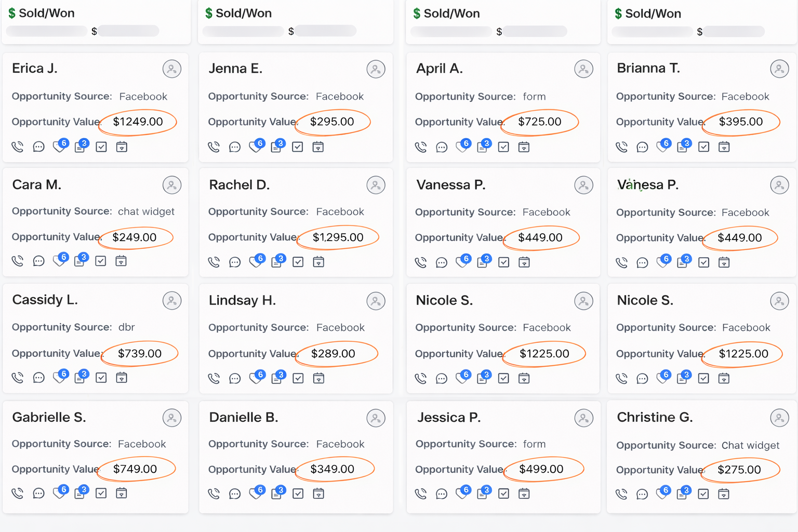The height and width of the screenshot is (532, 798).
Task: Open the calendar icon on Rachel D.'s card
Action: [x=318, y=262]
